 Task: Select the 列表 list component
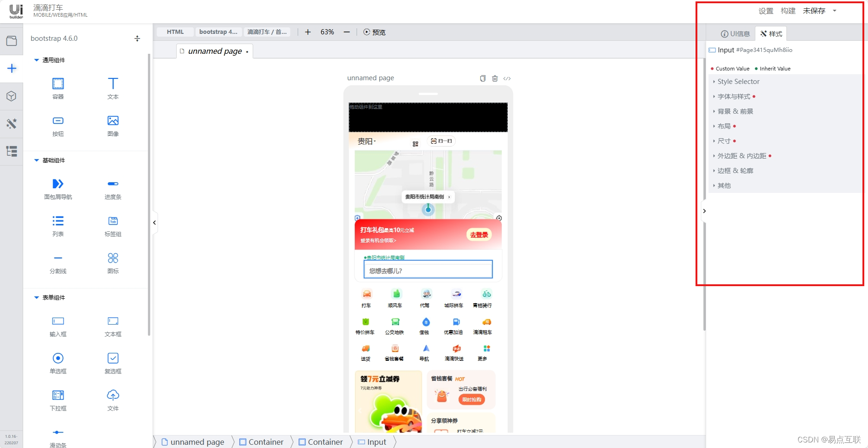click(58, 226)
